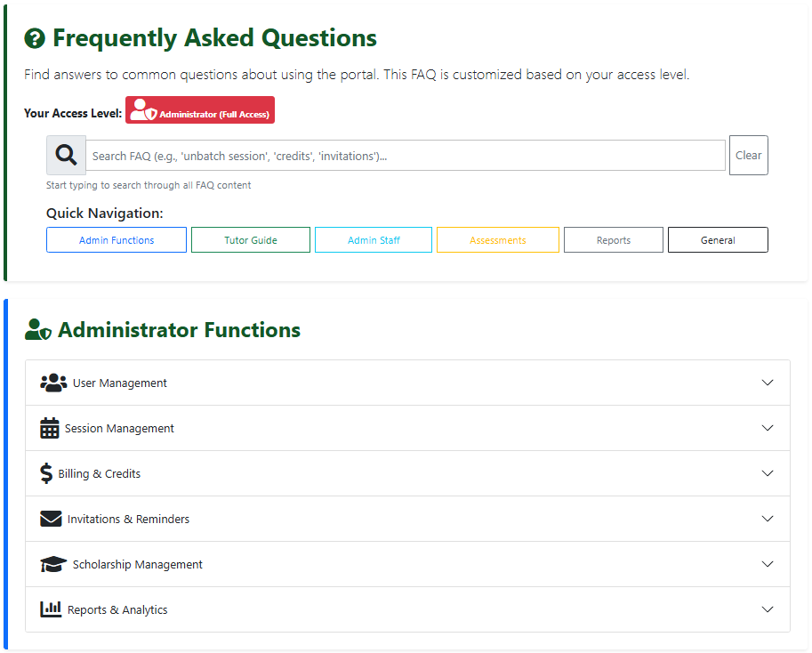812x653 pixels.
Task: Click the Administrator (Full Access) badge
Action: click(200, 110)
